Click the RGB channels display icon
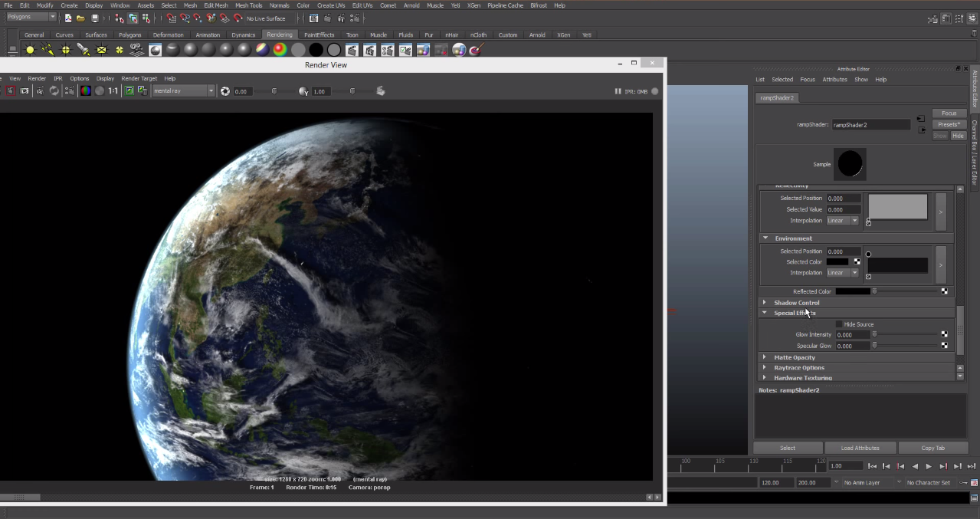980x519 pixels. click(x=85, y=91)
